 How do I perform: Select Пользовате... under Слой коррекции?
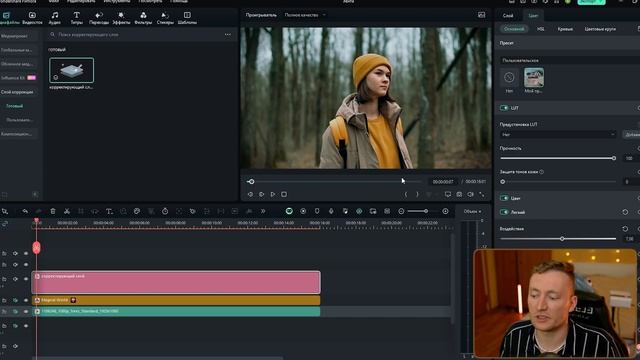19,120
